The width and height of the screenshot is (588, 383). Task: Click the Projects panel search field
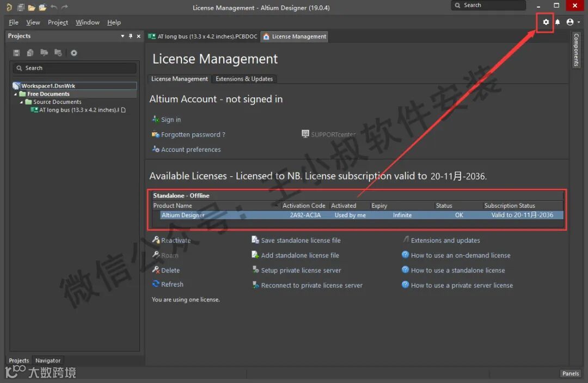pos(75,68)
